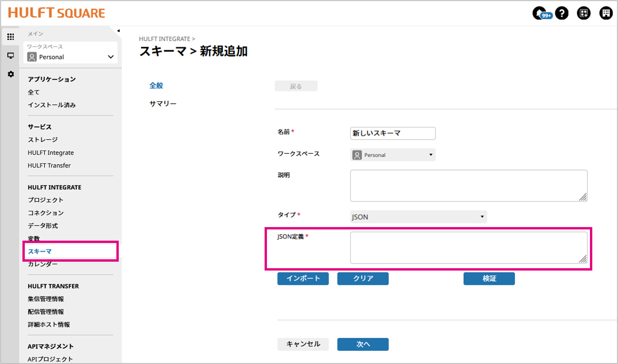Select the apps grid icon in left rail

(10, 37)
